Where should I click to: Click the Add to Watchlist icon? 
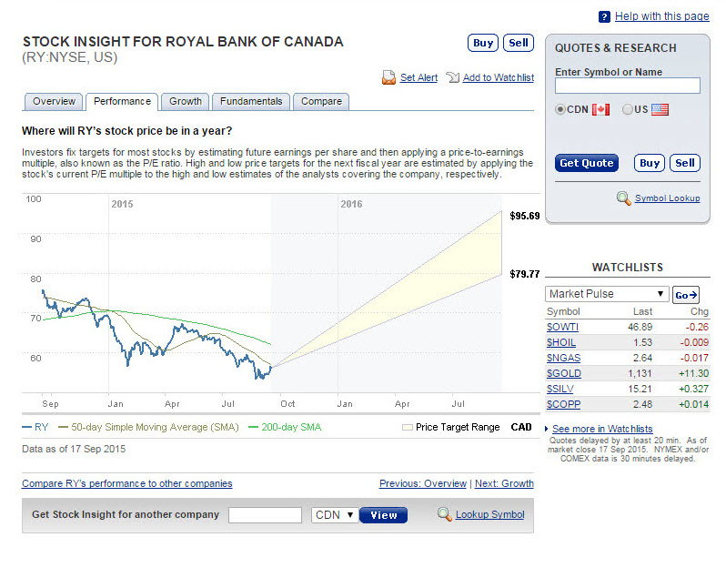pos(452,77)
